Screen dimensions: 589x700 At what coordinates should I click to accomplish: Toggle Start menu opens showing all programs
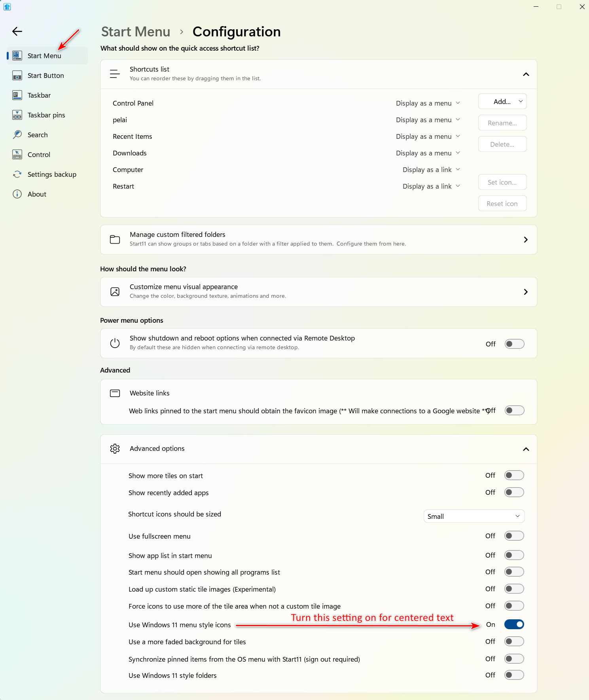click(514, 572)
